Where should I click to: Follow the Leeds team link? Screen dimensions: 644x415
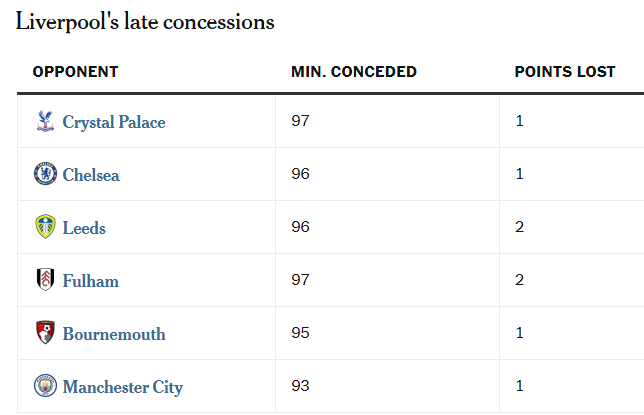(x=84, y=228)
